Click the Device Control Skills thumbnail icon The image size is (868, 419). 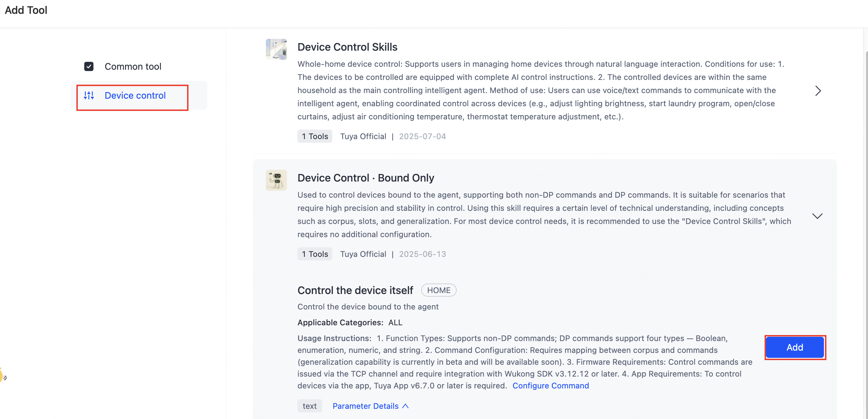tap(276, 49)
